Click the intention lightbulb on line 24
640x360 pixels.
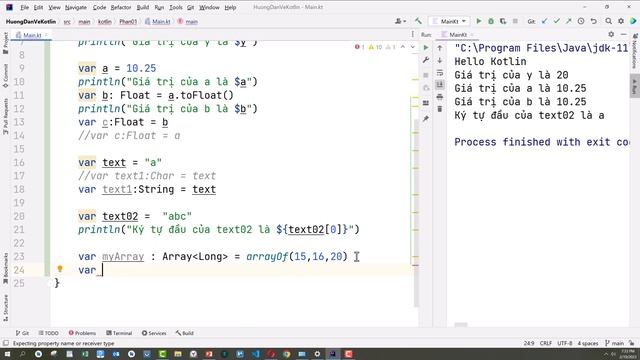pos(60,269)
